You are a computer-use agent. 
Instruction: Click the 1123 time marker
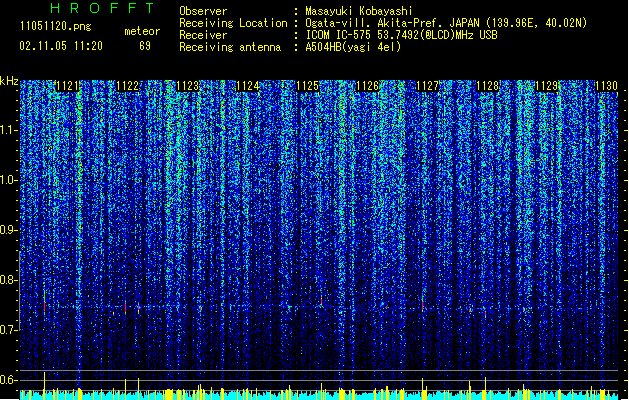pos(187,86)
